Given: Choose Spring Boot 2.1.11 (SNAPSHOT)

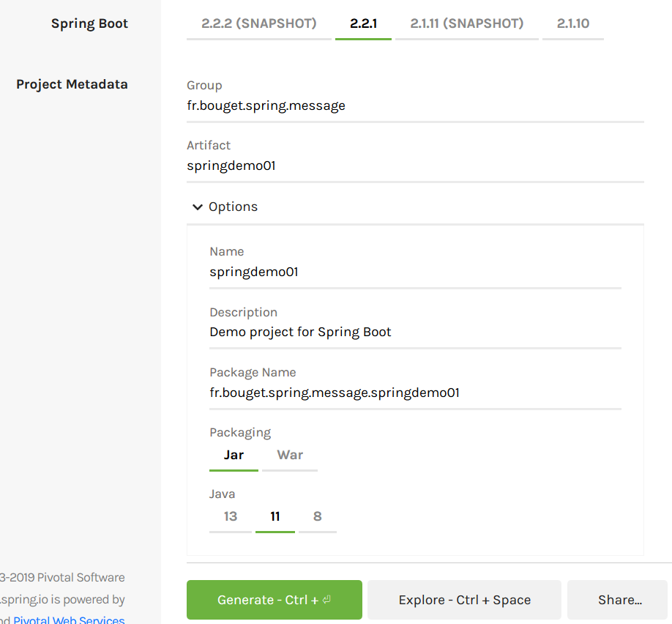Looking at the screenshot, I should [466, 23].
